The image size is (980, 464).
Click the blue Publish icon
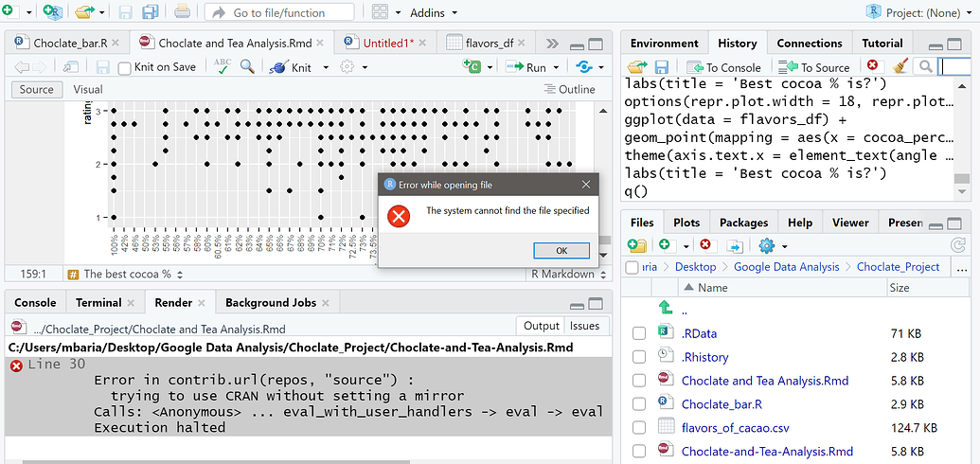583,67
